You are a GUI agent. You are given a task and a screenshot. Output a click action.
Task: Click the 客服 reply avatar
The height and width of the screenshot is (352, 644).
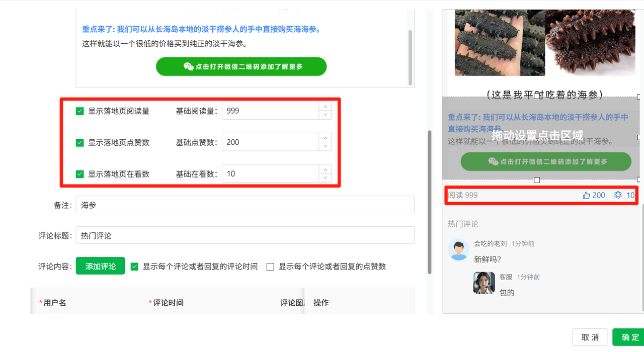point(484,283)
